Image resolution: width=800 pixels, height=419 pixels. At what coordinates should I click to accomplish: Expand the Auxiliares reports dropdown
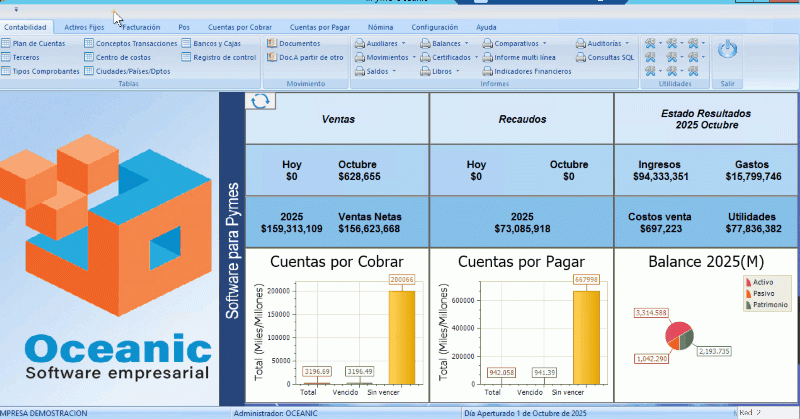381,44
